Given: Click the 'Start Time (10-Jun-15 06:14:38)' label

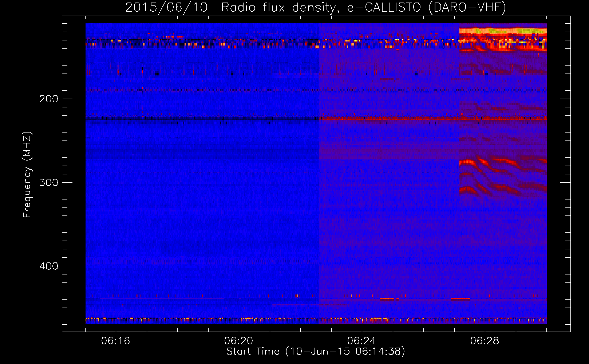Looking at the screenshot, I should (316, 351).
